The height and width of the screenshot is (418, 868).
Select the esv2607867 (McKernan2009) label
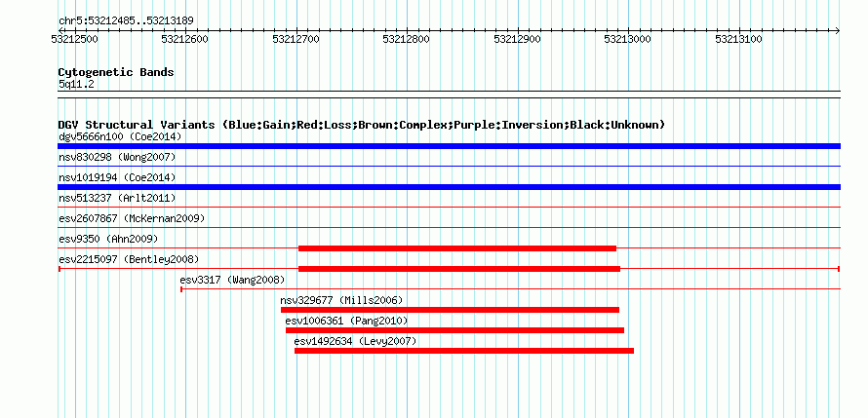pos(132,218)
